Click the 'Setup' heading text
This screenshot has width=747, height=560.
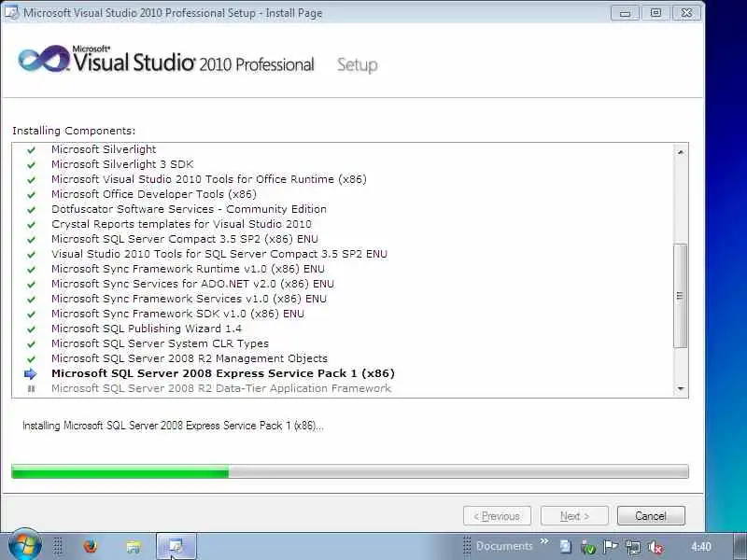[x=358, y=65]
